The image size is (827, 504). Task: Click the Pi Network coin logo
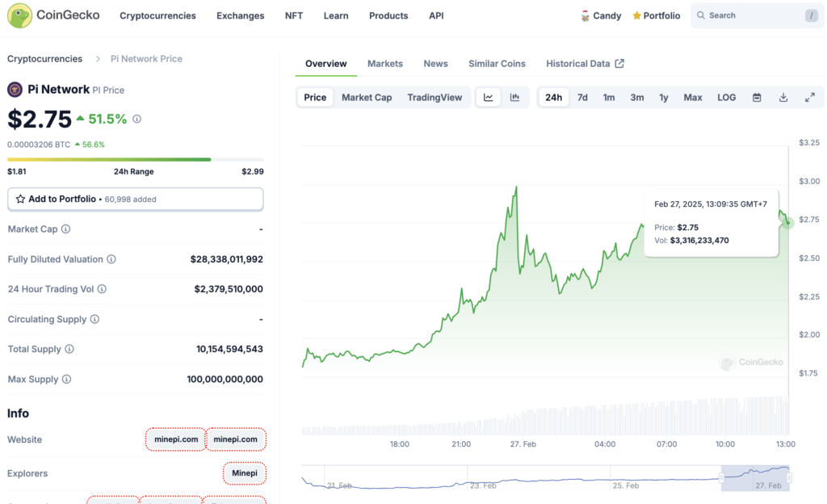click(15, 90)
